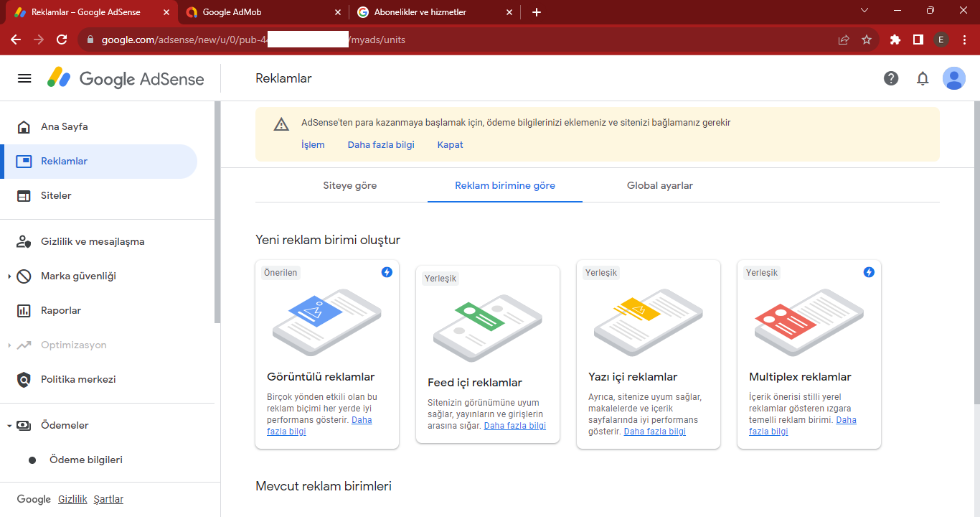Viewport: 980px width, 517px height.
Task: Open Daha fazla bilgi under Görüntülü reklamlar
Action: coord(319,426)
